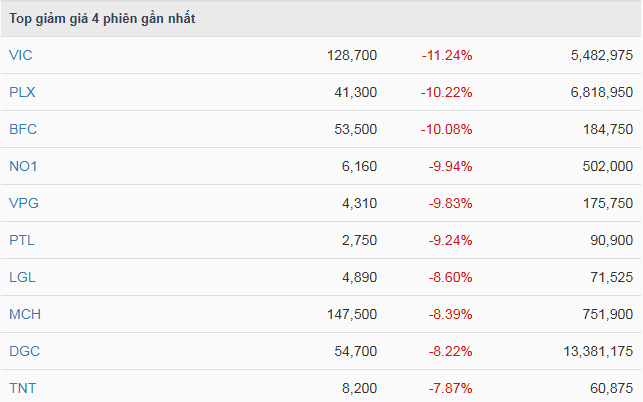Open the BFC stock link
Image resolution: width=643 pixels, height=402 pixels.
click(22, 129)
